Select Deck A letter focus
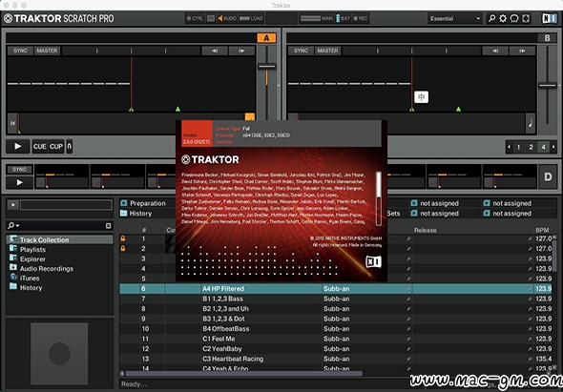The image size is (563, 392). [266, 38]
